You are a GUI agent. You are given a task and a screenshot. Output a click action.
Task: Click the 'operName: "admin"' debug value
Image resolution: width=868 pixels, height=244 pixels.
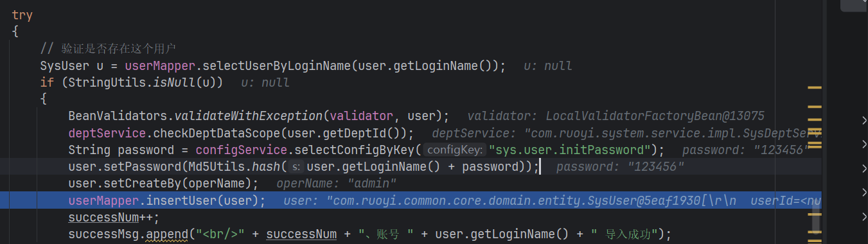point(336,184)
